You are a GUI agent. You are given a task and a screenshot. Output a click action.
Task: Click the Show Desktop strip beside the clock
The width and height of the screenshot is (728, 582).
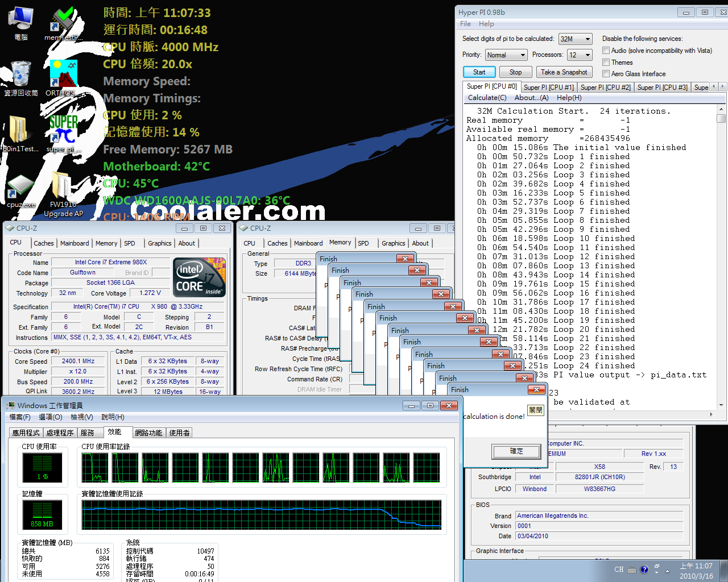724,571
